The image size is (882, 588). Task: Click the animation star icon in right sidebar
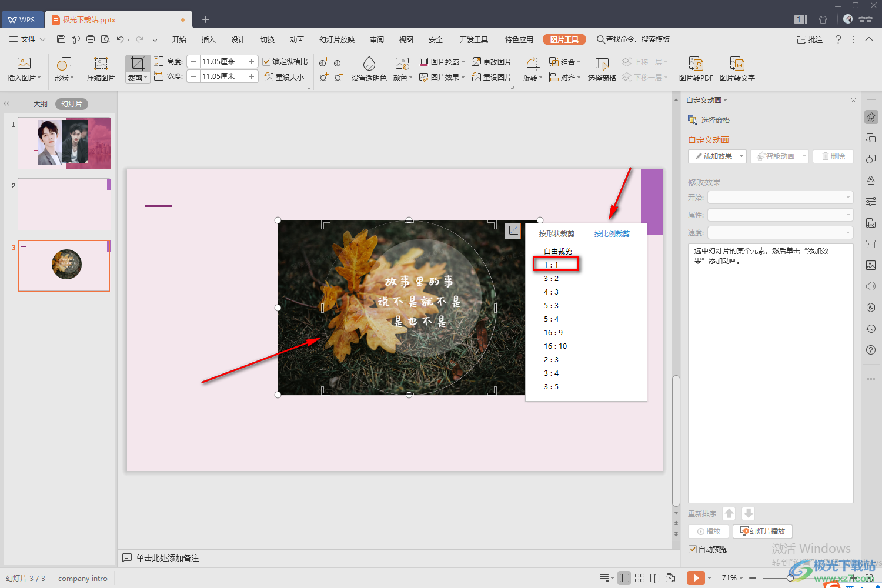(871, 117)
